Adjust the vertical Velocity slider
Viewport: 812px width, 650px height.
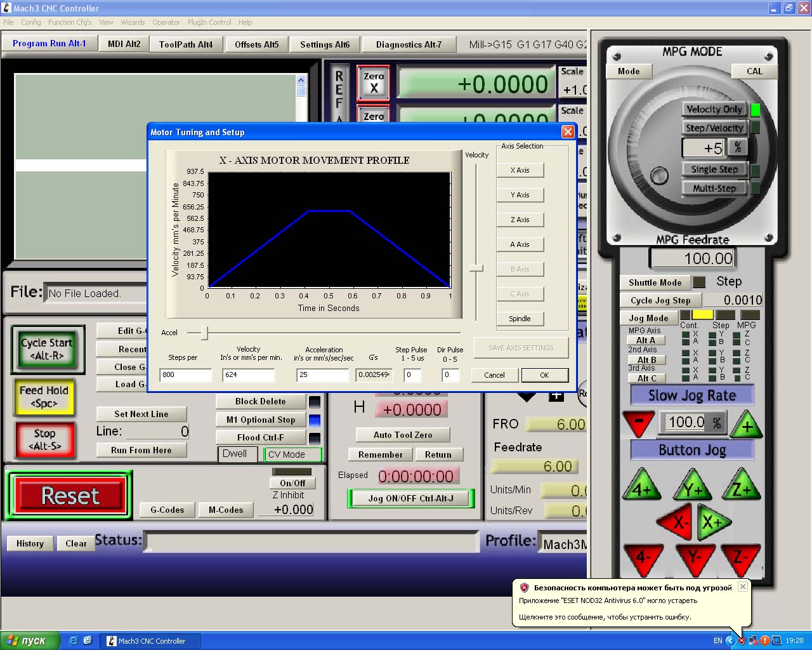(x=476, y=269)
